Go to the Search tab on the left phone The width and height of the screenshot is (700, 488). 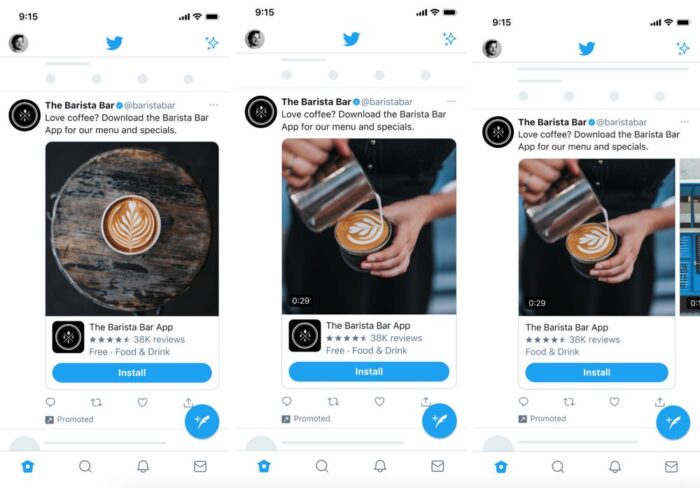(x=85, y=467)
